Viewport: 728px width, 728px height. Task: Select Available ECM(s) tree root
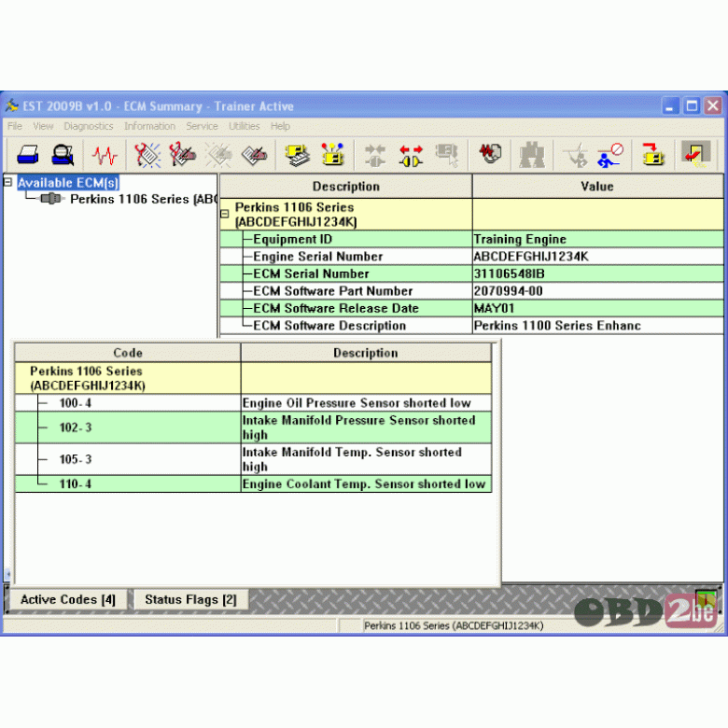[68, 183]
